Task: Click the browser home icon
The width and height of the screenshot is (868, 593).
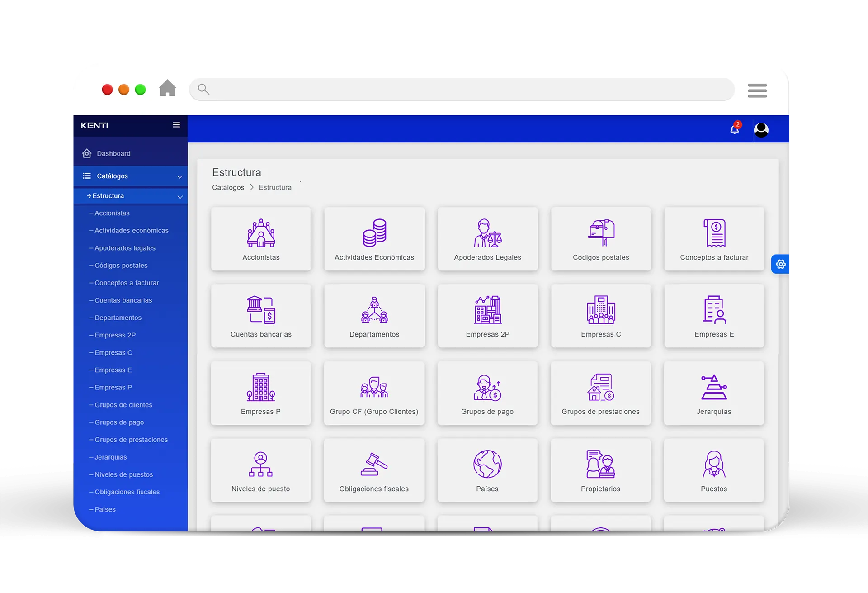Action: [x=167, y=88]
